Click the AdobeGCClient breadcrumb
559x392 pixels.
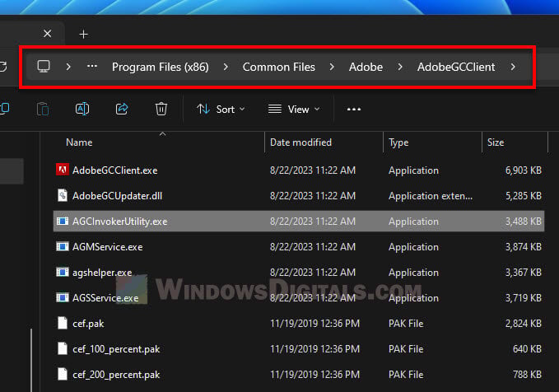point(456,67)
